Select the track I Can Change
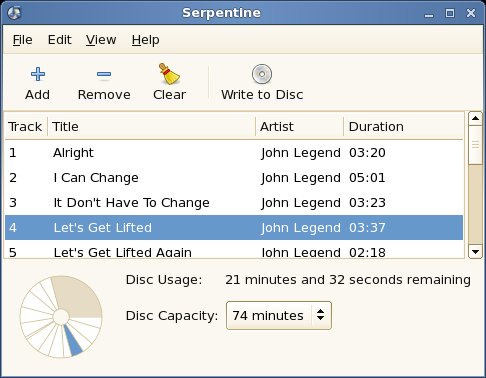This screenshot has height=378, width=486. (234, 178)
